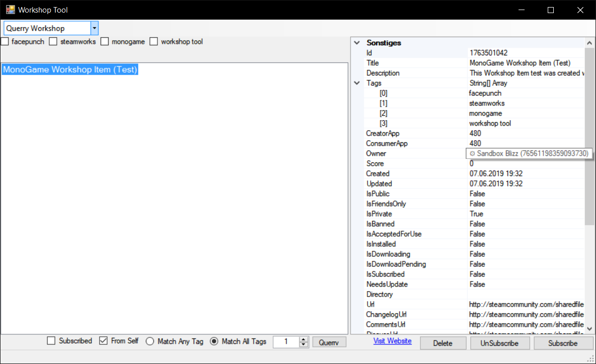596x364 pixels.
Task: Tick the monogame tag checkbox
Action: [105, 41]
